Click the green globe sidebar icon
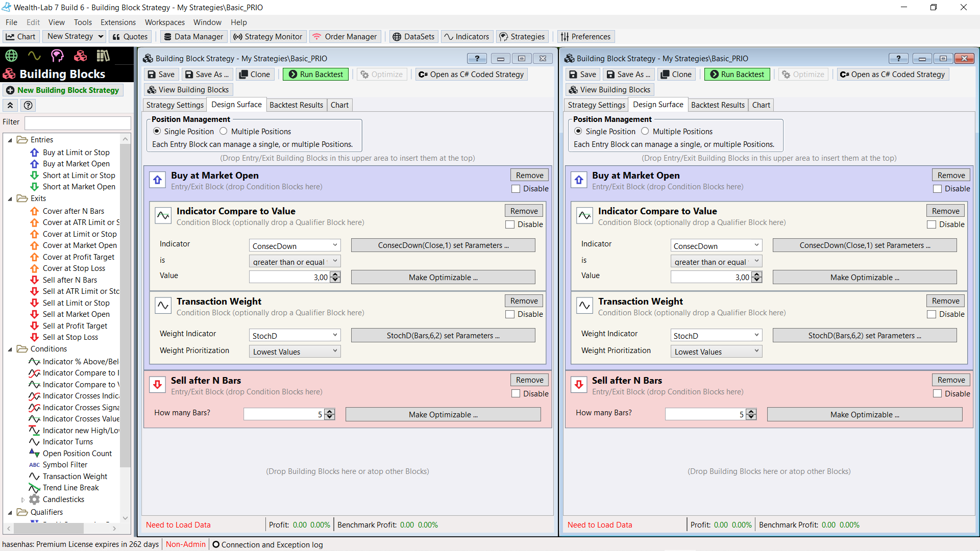Screen dimensions: 980x551 click(11, 56)
